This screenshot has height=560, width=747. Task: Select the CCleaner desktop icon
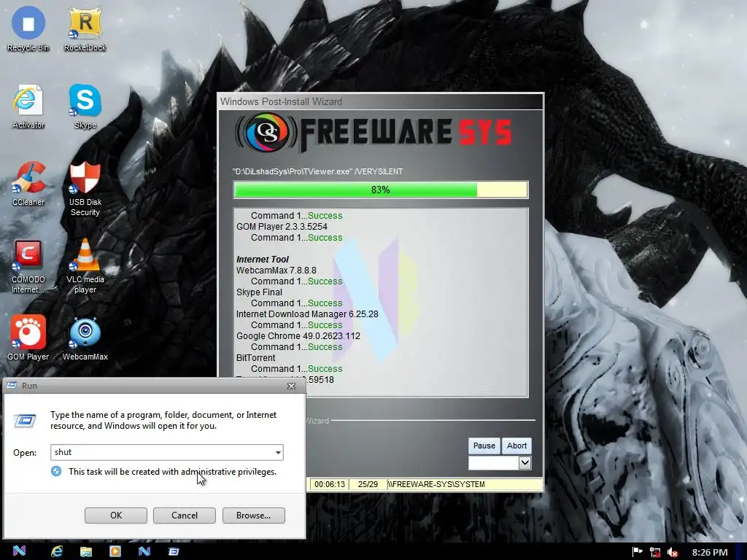[x=28, y=184]
